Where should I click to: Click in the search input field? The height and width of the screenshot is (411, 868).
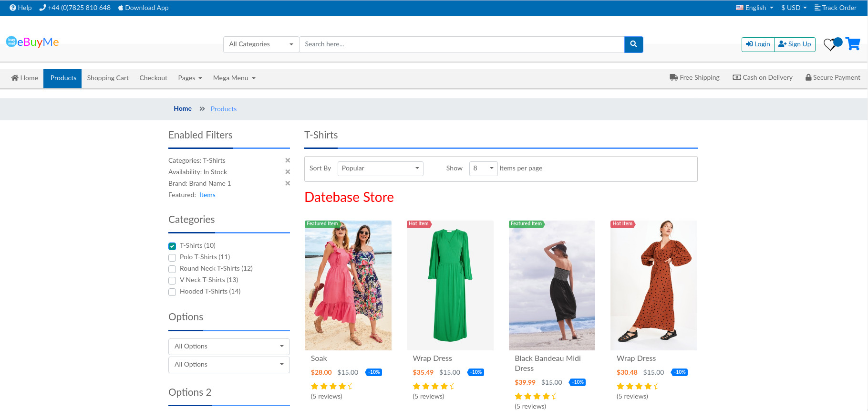point(461,44)
